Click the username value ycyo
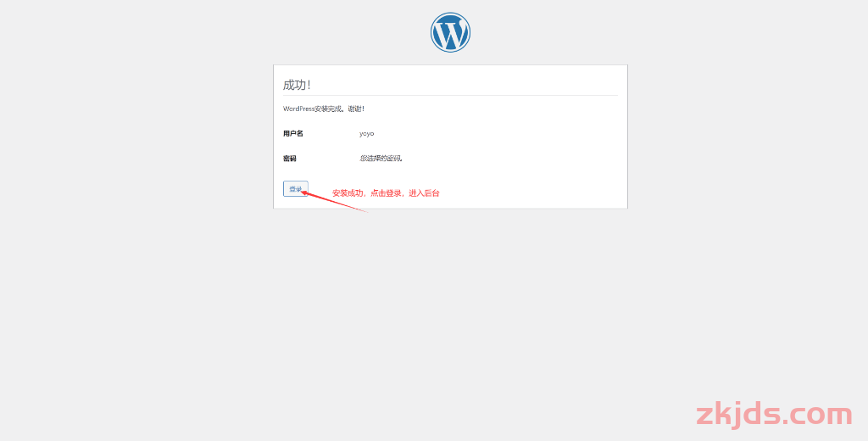The image size is (868, 441). click(366, 133)
